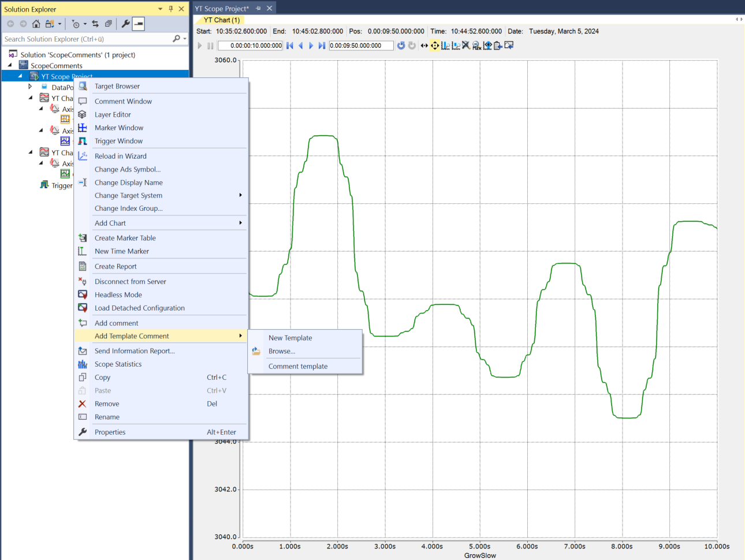Image resolution: width=745 pixels, height=560 pixels.
Task: Click the second marker-zoom icon in chart toolbar
Action: click(456, 46)
